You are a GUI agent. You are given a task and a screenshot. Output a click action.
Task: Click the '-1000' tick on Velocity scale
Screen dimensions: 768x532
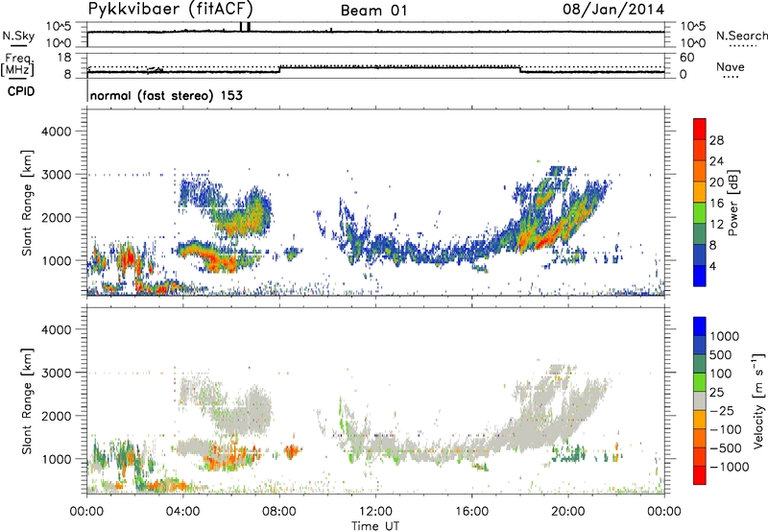729,467
